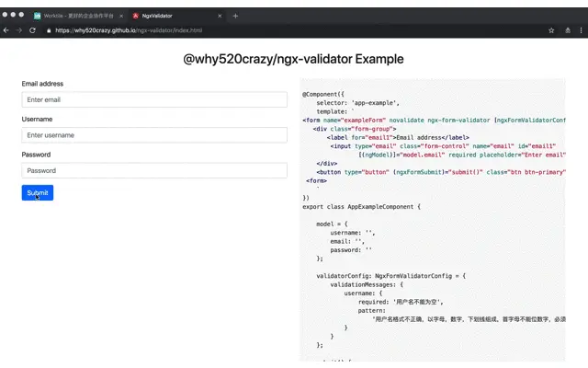The width and height of the screenshot is (588, 368).
Task: Click the model = { code line
Action: 332,224
